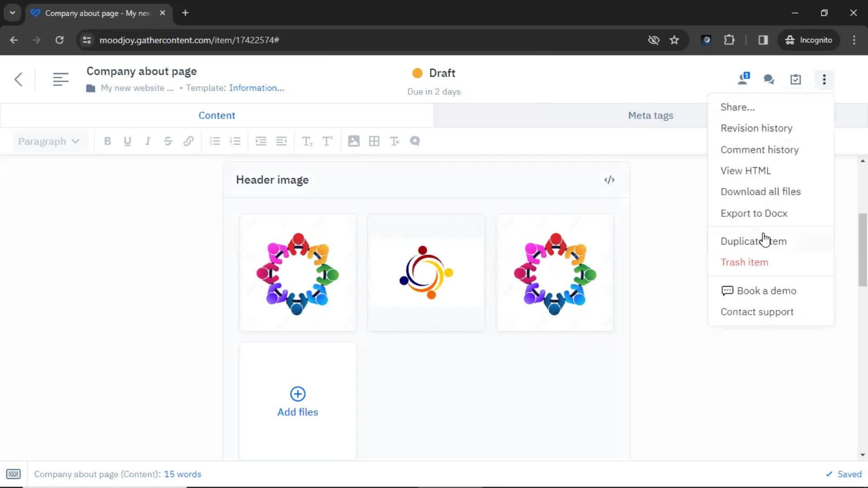868x488 pixels.
Task: Click the first circular logo thumbnail
Action: [x=297, y=272]
